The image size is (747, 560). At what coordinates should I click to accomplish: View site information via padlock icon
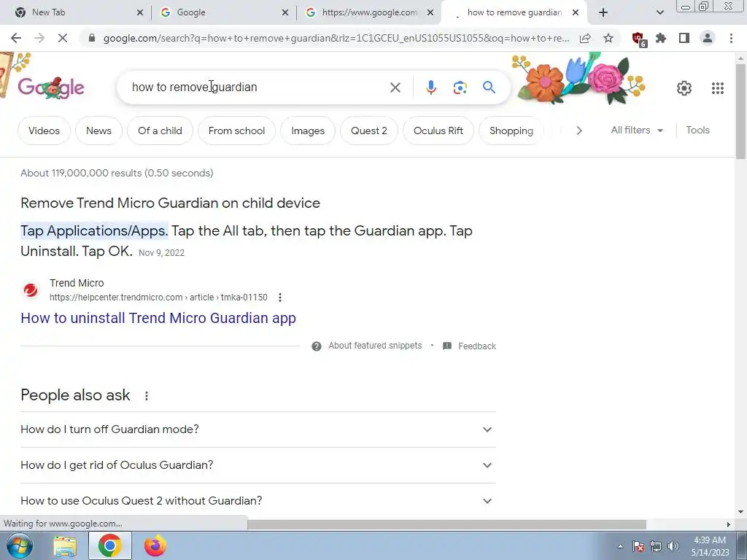pyautogui.click(x=92, y=38)
